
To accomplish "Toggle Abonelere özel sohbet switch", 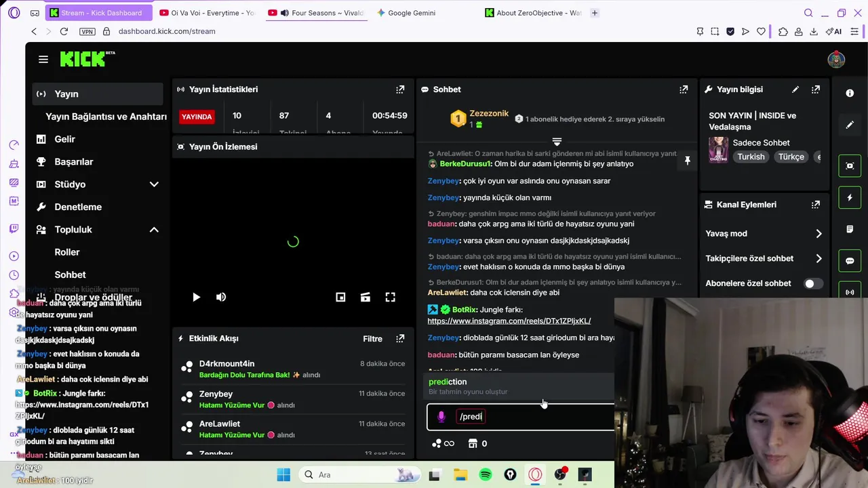I will [813, 283].
